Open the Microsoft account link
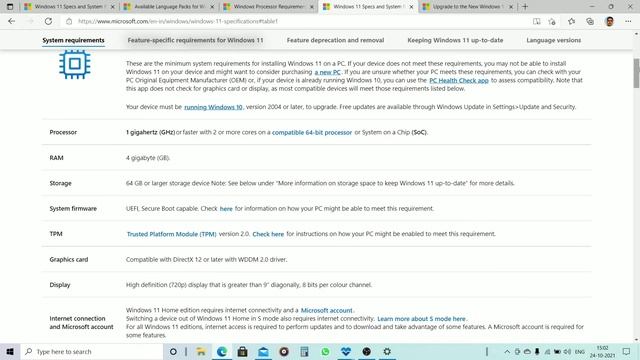Viewport: 640px width, 360px height. point(327,310)
